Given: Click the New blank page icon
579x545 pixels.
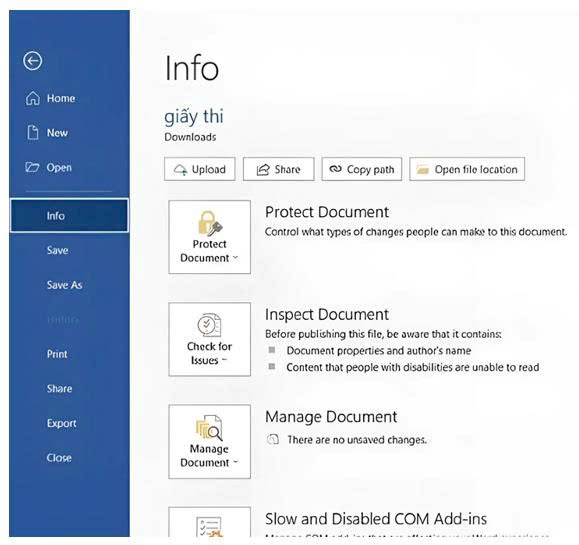Looking at the screenshot, I should pos(33,133).
